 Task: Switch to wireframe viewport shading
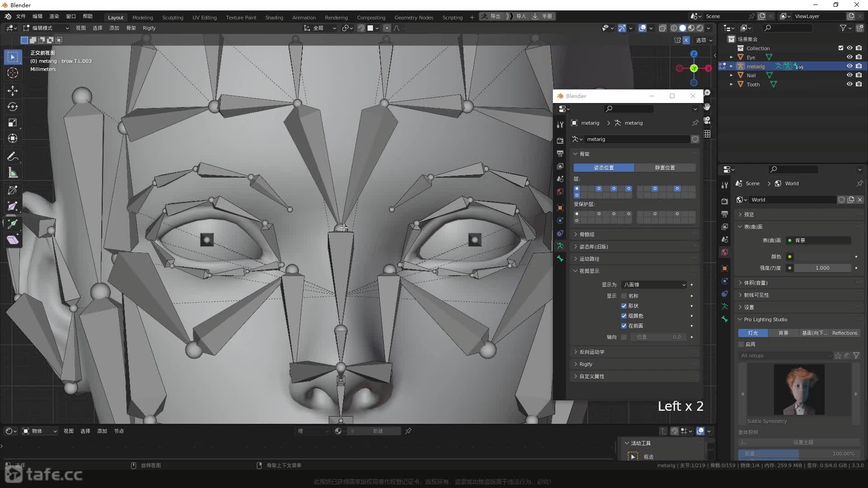(674, 28)
